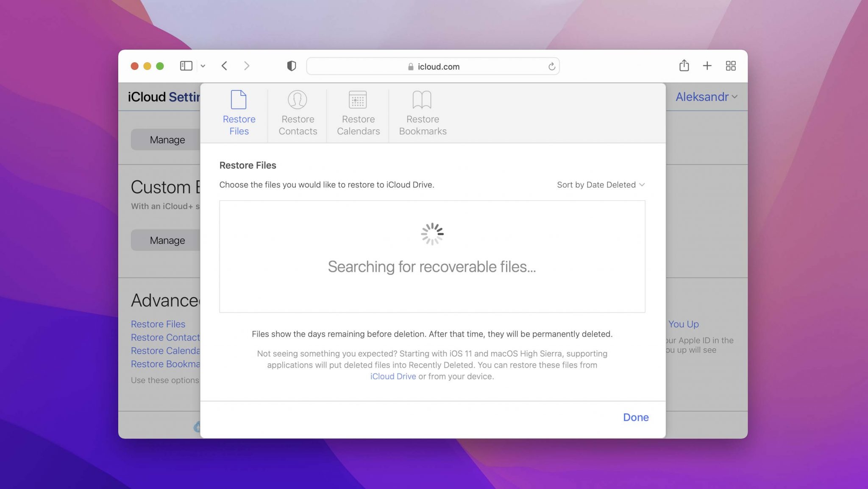The image size is (868, 489).
Task: Open the Aleksandr account menu
Action: pyautogui.click(x=706, y=97)
